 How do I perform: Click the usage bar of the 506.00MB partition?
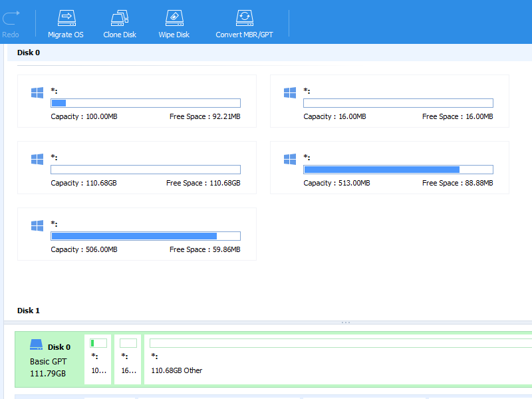(x=145, y=236)
